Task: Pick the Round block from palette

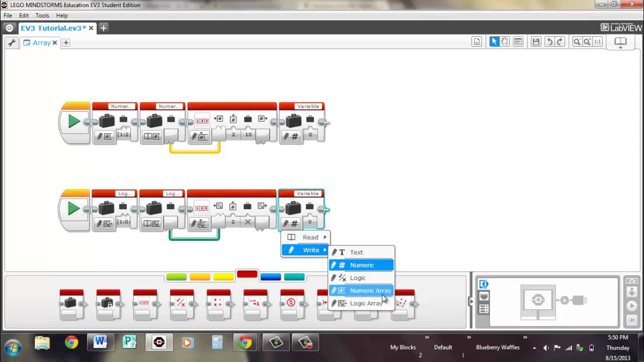Action: tap(255, 304)
